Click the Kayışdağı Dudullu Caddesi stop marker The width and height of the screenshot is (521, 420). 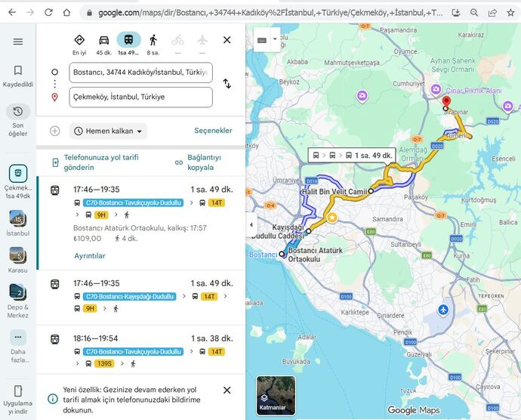[x=309, y=231]
